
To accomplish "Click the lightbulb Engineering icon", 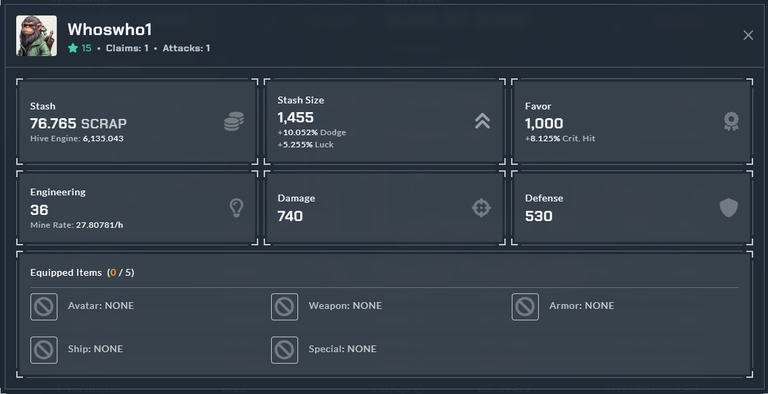I will [236, 208].
